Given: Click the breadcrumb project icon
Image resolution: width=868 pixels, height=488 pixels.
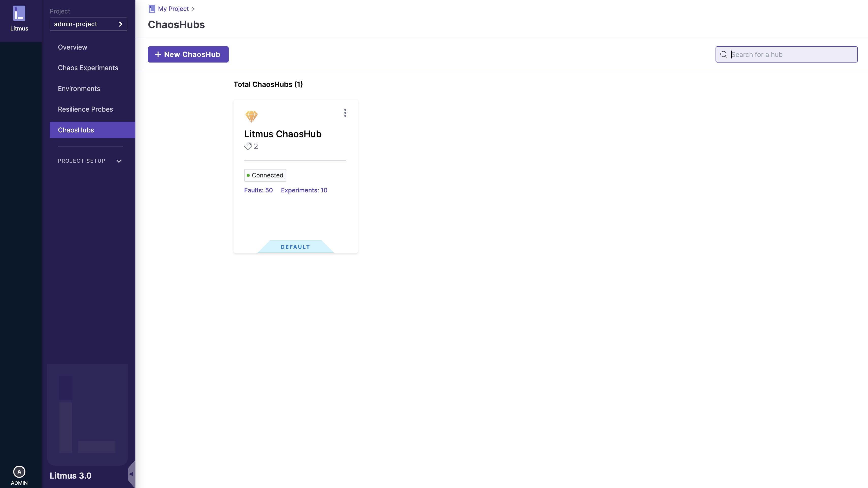Looking at the screenshot, I should click(152, 9).
